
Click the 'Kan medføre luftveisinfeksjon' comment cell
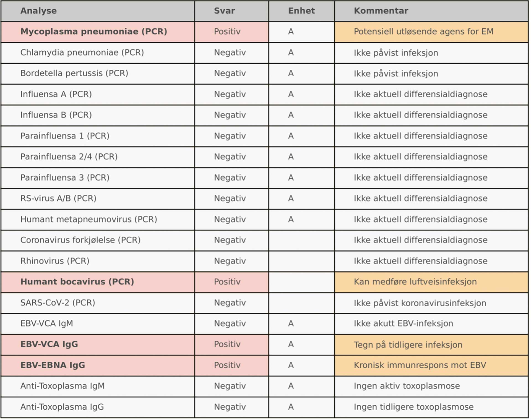pyautogui.click(x=415, y=282)
